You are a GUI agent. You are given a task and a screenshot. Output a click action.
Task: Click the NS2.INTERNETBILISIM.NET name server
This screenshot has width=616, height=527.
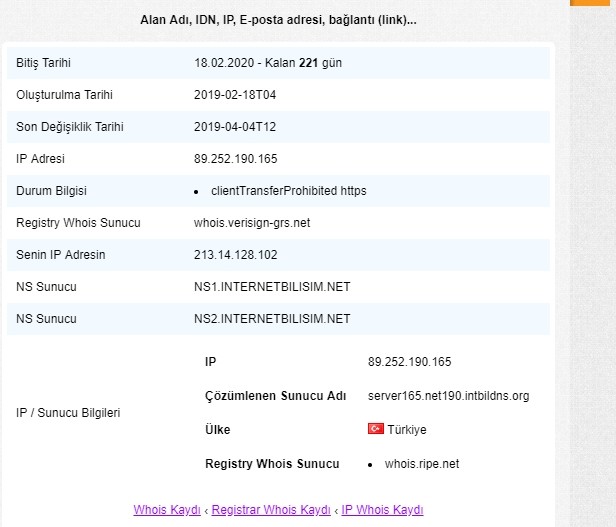coord(272,319)
